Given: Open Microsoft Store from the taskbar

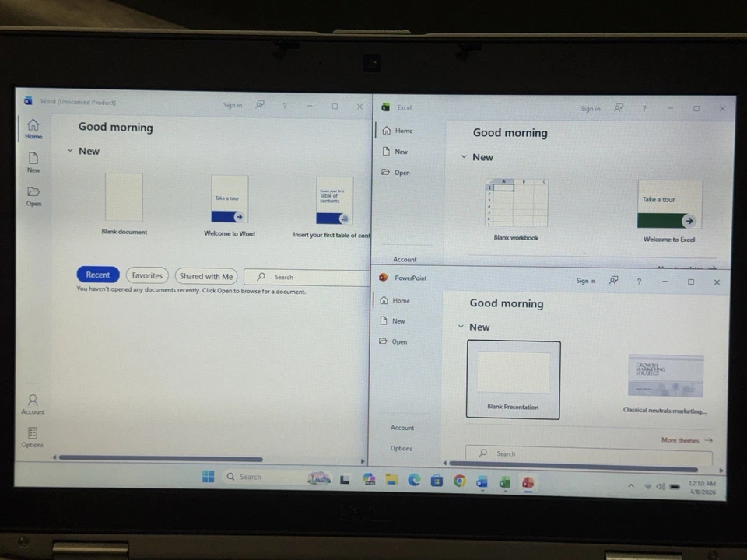Looking at the screenshot, I should coord(437,481).
